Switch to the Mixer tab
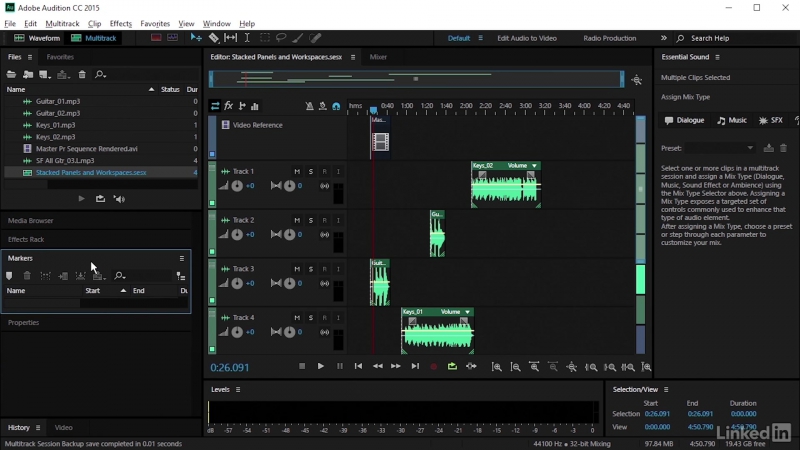Screen dimensions: 800x450 (378, 57)
